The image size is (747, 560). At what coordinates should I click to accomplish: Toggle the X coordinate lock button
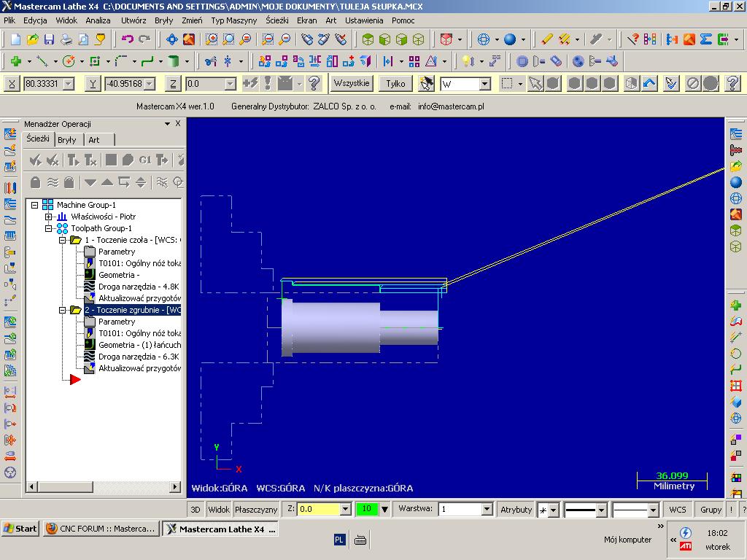[x=12, y=84]
